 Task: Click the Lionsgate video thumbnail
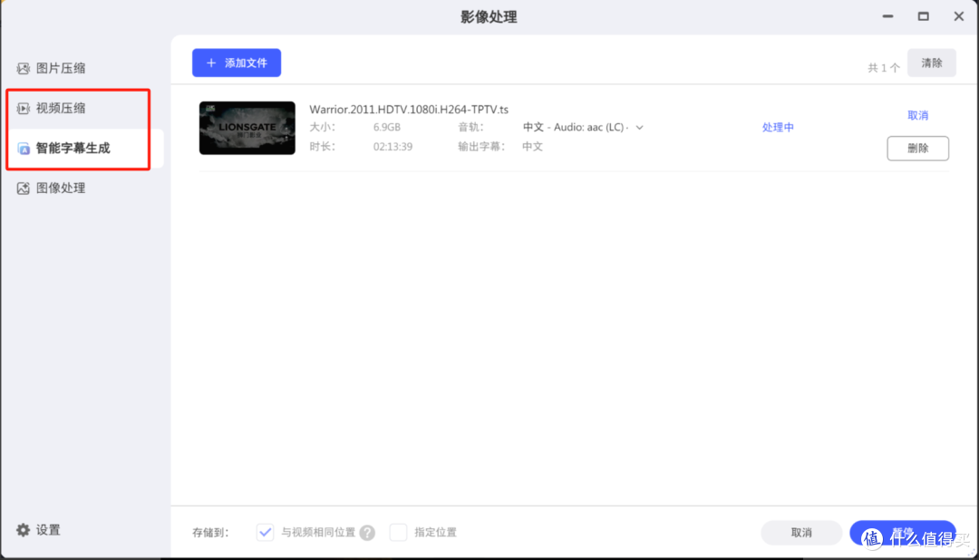(x=247, y=128)
